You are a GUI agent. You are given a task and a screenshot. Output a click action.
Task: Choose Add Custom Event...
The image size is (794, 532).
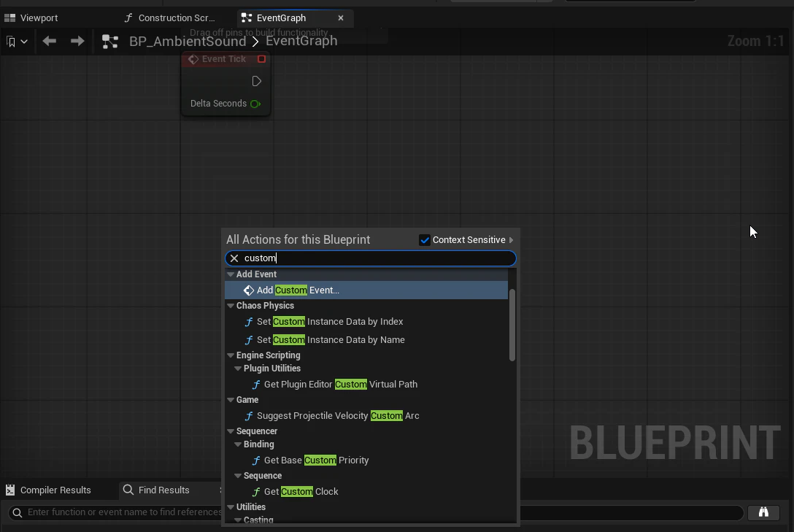(366, 290)
